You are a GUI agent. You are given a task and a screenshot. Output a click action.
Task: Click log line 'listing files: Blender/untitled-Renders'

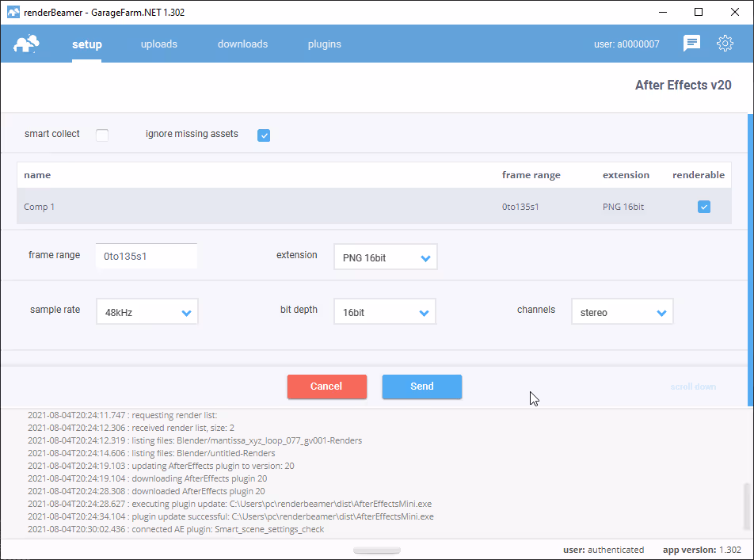151,453
